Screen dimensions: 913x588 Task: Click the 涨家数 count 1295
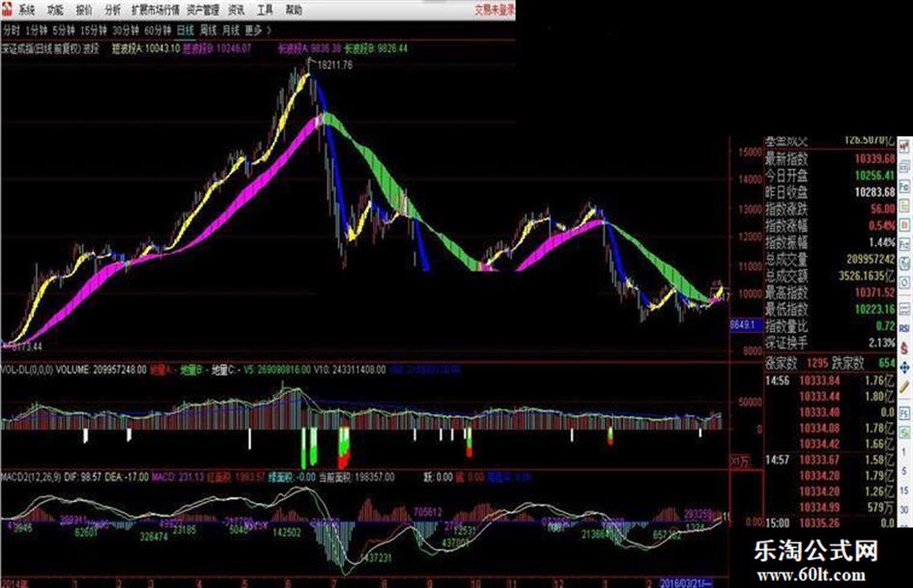coord(817,363)
